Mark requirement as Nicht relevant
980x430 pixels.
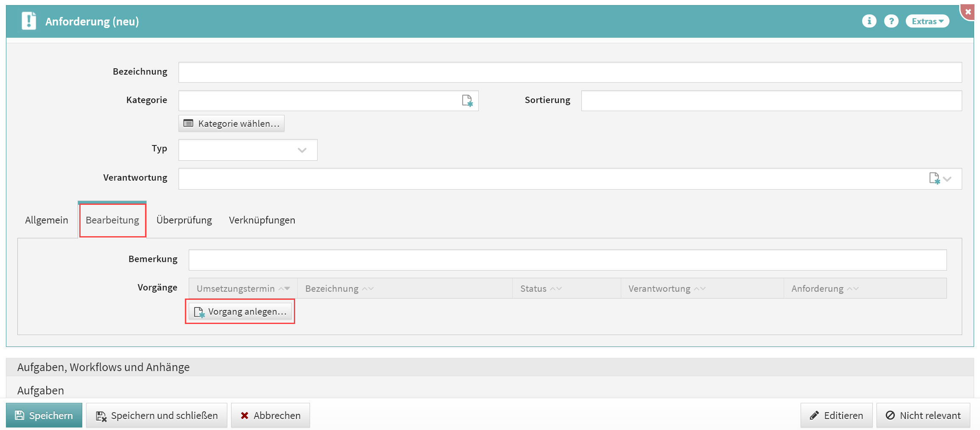(923, 416)
